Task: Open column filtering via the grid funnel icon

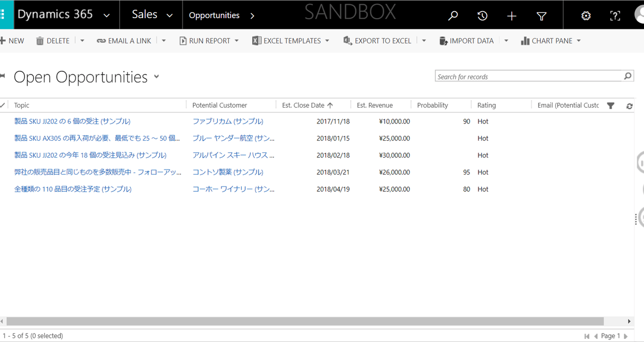Action: 610,105
